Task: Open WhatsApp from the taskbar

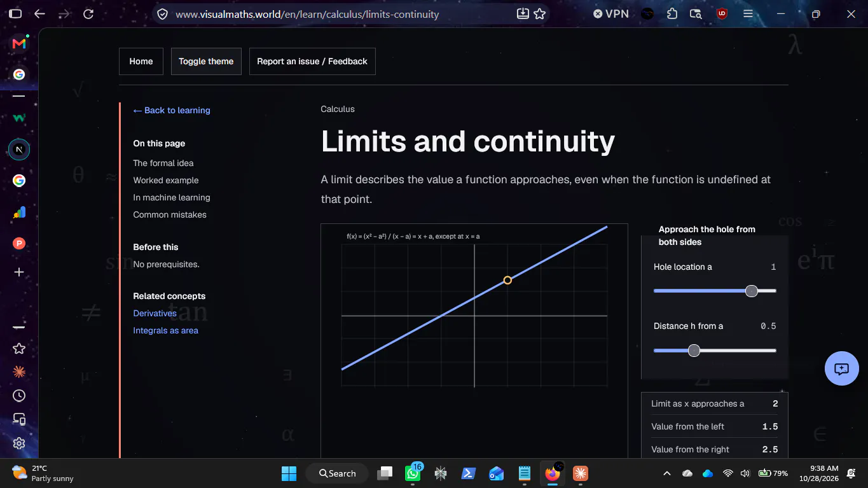Action: click(413, 473)
